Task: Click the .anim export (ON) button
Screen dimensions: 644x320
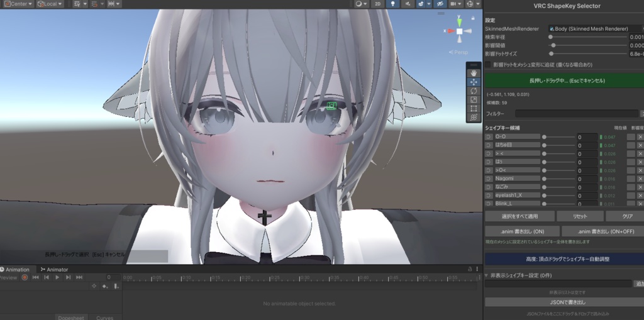Action: [x=522, y=231]
